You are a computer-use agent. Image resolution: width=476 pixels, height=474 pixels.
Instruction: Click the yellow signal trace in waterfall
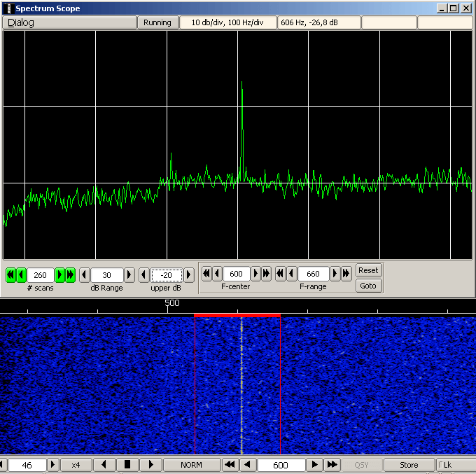[x=241, y=386]
